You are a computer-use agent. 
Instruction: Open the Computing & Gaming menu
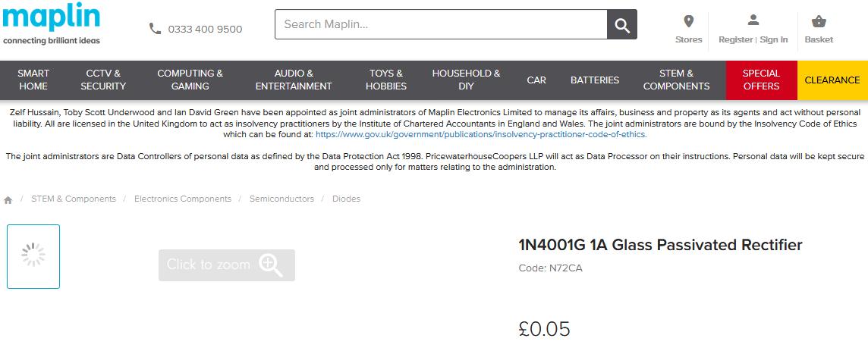[x=190, y=80]
